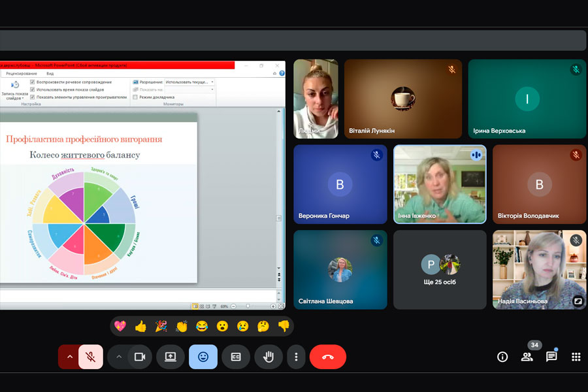
Task: Click the PowerPoint Help question mark icon
Action: 282,73
